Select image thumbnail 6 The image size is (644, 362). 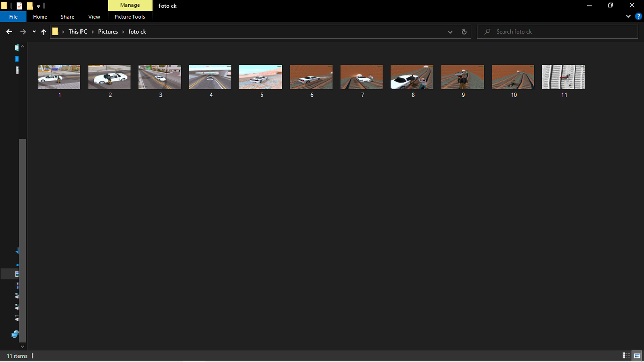[311, 77]
